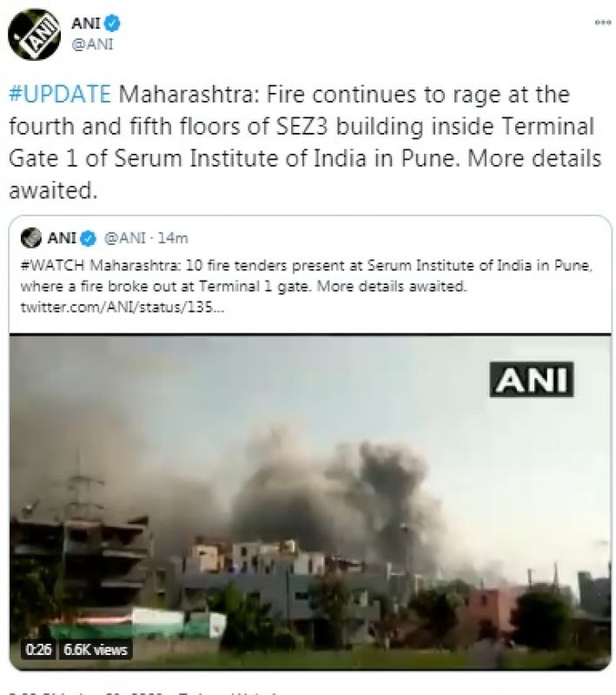Open the #UPDATE hashtag

(x=60, y=95)
